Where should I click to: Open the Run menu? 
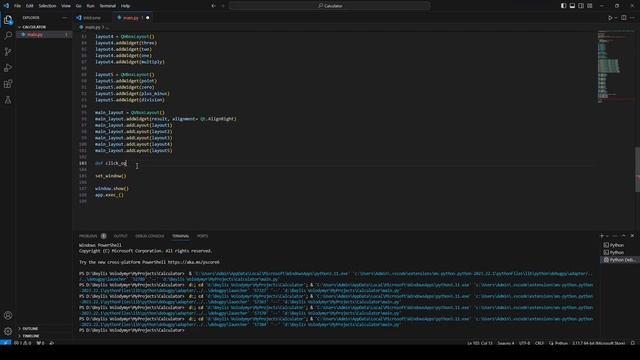90,6
